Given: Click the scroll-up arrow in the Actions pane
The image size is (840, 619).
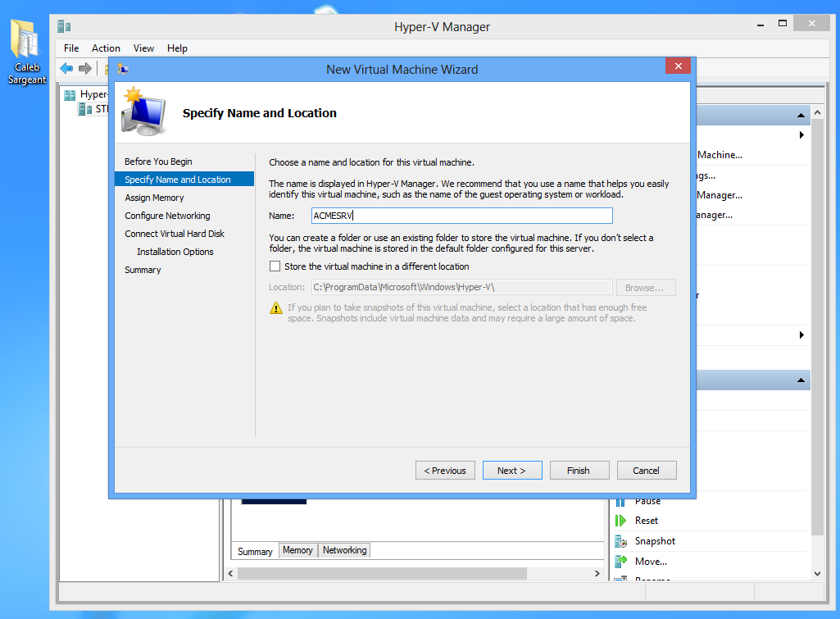Looking at the screenshot, I should 818,112.
